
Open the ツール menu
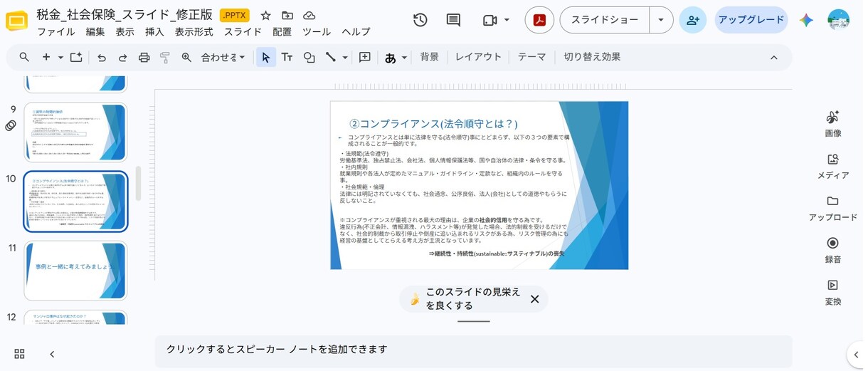[x=317, y=32]
